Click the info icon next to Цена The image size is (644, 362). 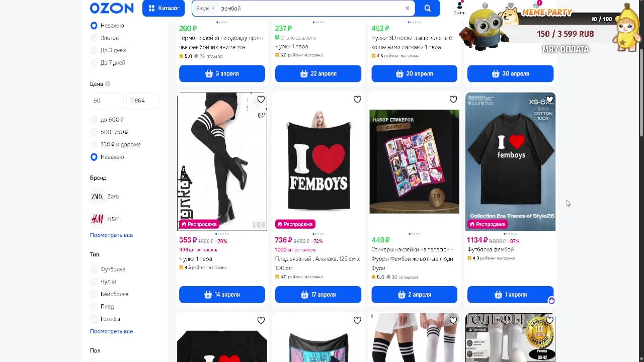click(108, 84)
